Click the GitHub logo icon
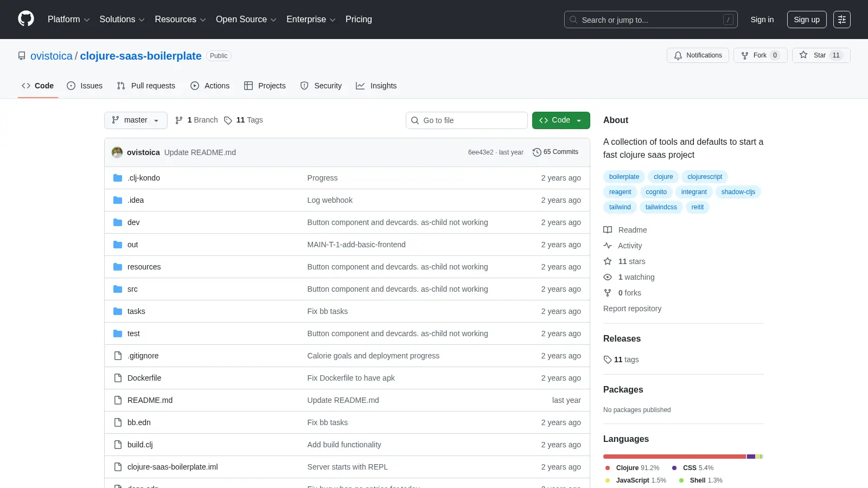The height and width of the screenshot is (488, 868). pyautogui.click(x=26, y=19)
